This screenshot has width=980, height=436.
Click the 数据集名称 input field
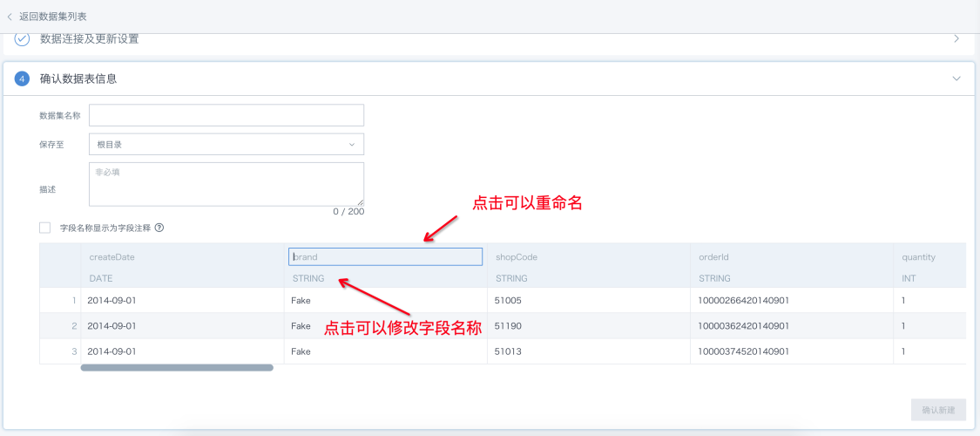pos(226,115)
